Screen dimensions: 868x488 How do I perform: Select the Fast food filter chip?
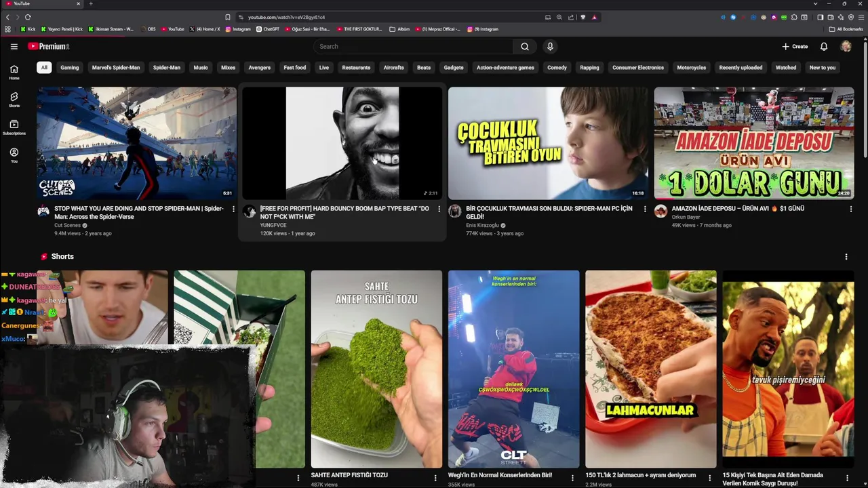click(x=295, y=68)
